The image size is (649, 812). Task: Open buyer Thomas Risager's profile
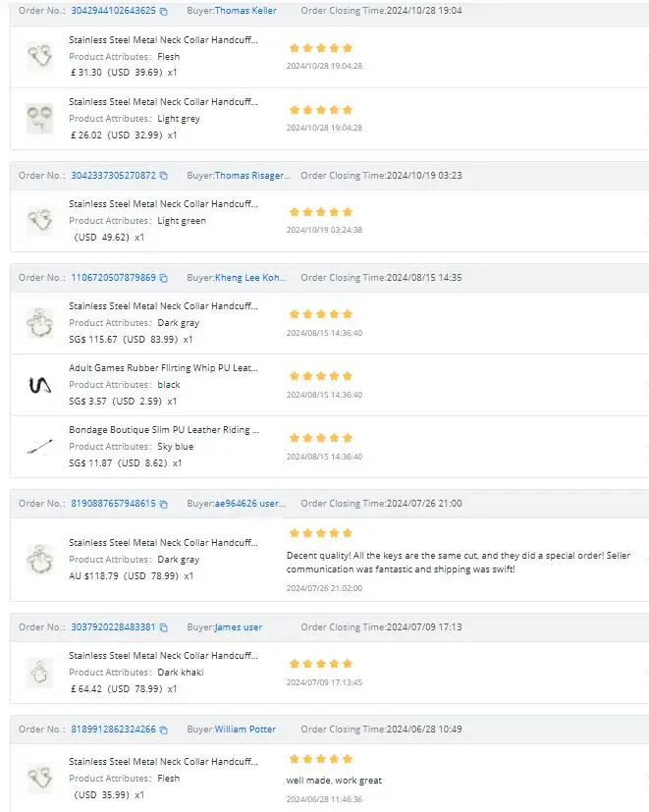click(x=252, y=176)
